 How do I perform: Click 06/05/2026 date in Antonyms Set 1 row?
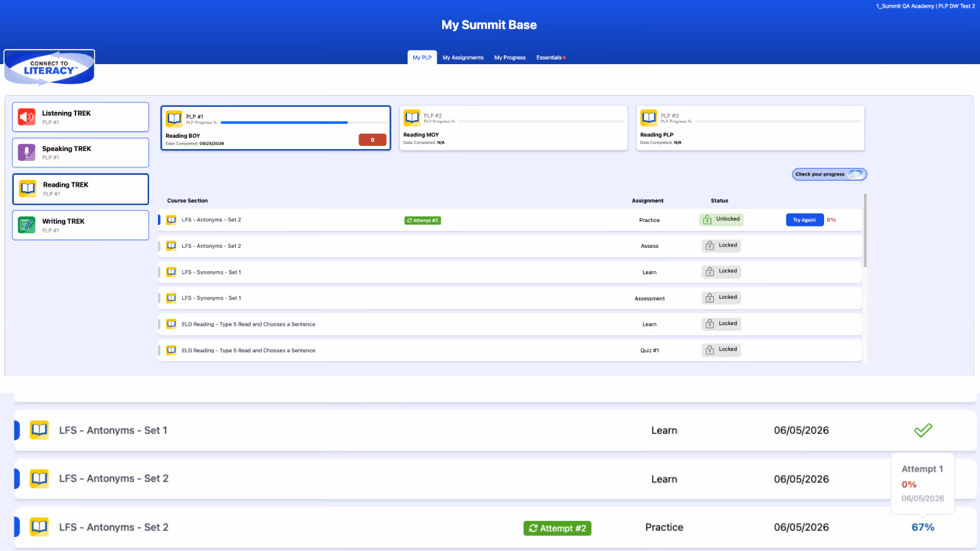(x=801, y=430)
